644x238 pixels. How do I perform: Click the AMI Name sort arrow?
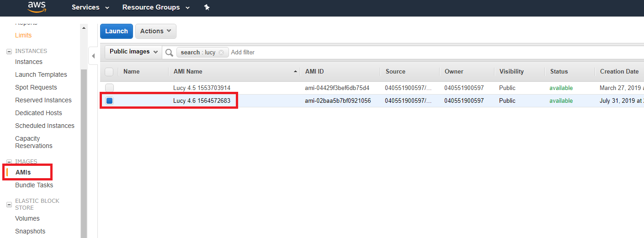pos(295,72)
